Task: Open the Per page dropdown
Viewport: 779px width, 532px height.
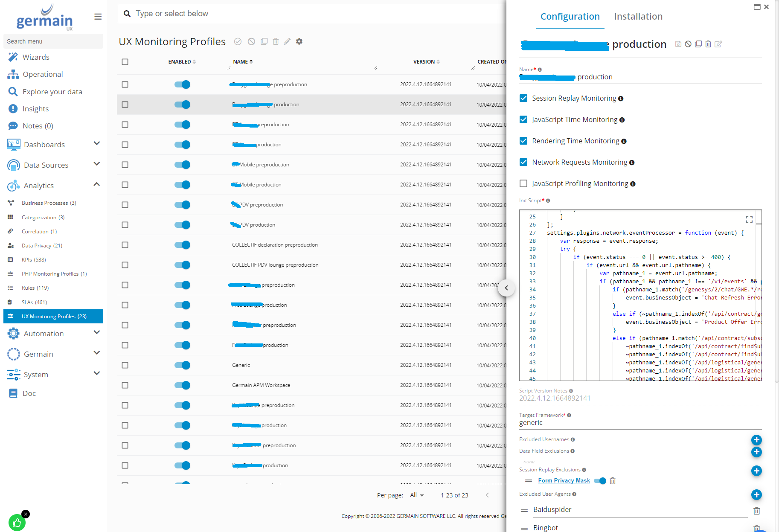Action: pyautogui.click(x=417, y=495)
